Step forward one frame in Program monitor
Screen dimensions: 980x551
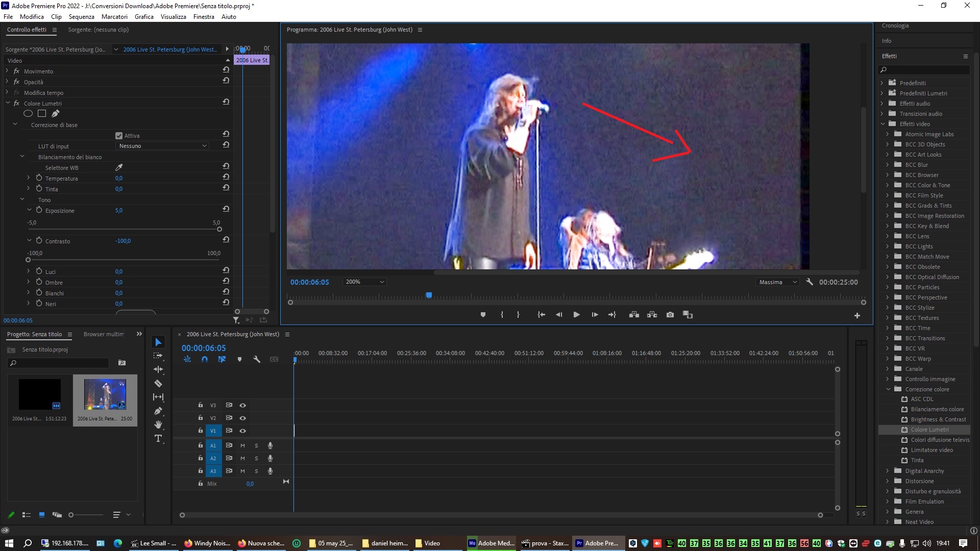595,315
